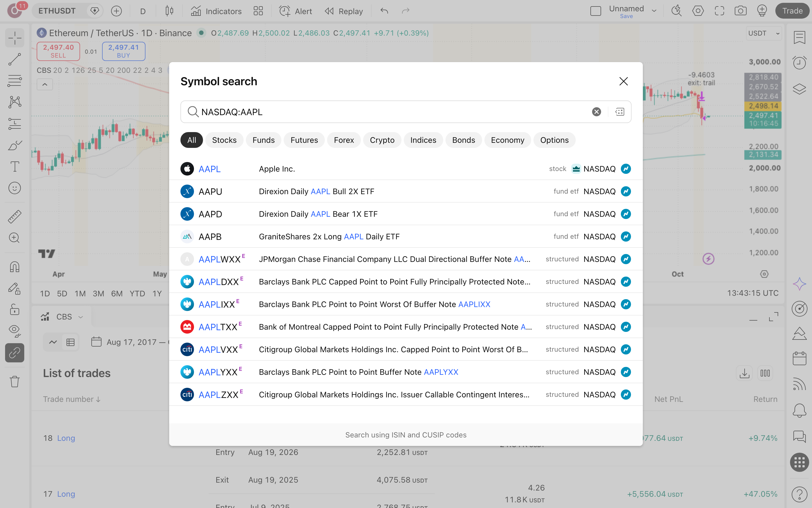Open the calendar icon in right sidebar
This screenshot has height=508, width=812.
tap(799, 358)
